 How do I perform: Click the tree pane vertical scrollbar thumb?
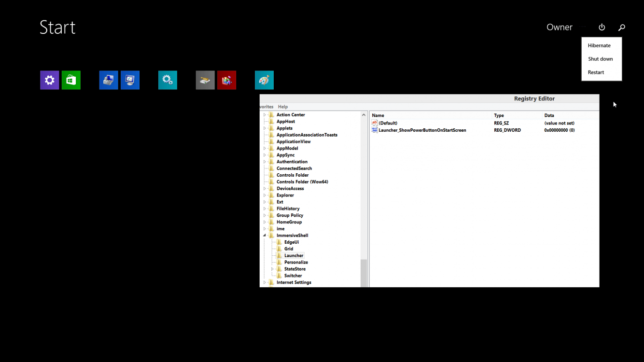pos(364,273)
